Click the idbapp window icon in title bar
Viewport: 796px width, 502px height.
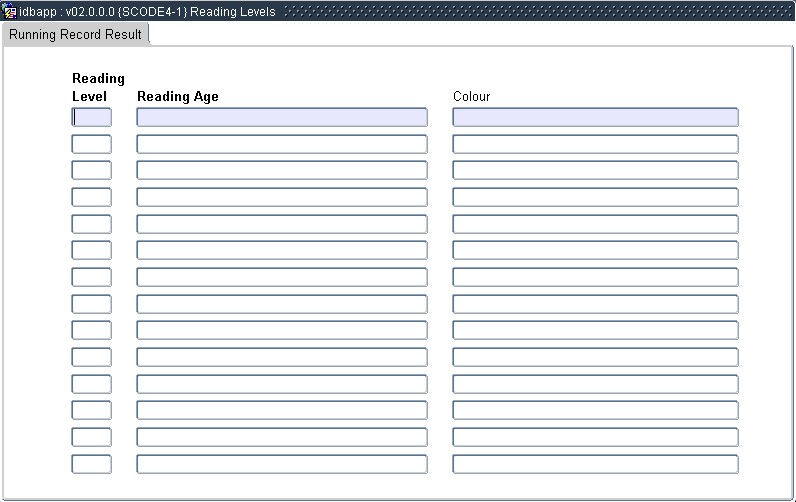click(x=10, y=11)
